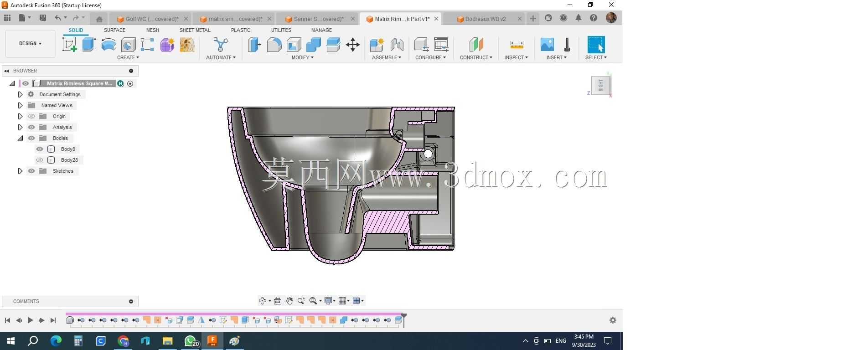Open the notifications bell icon

pyautogui.click(x=578, y=18)
